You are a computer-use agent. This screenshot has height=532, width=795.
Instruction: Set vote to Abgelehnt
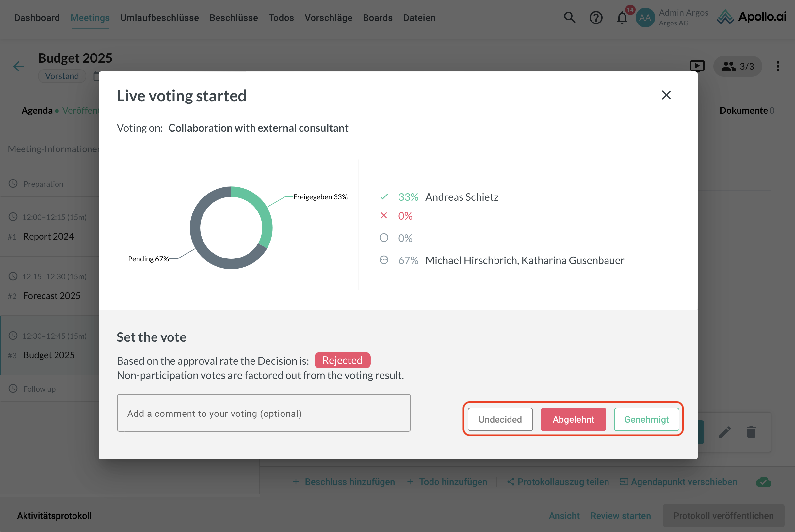point(573,419)
